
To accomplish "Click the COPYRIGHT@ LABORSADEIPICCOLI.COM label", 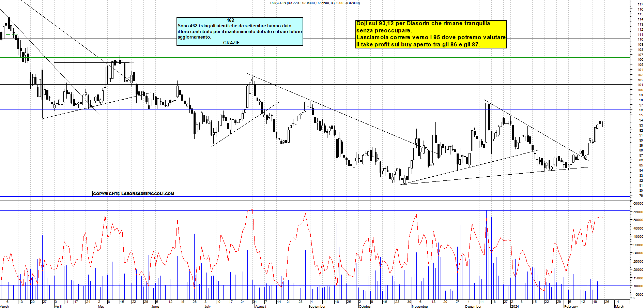I will 134,194.
